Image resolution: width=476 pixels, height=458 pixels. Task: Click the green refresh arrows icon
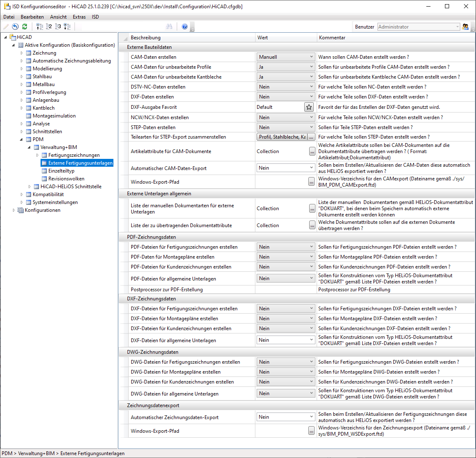24,27
